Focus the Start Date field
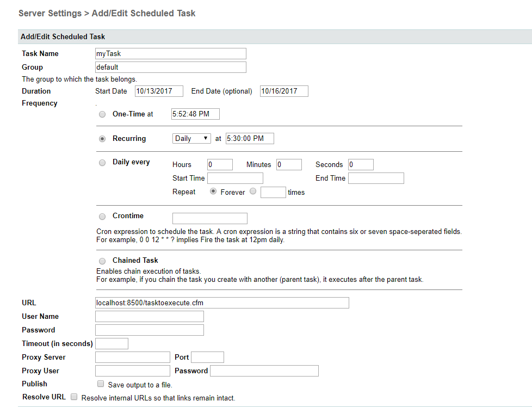The image size is (532, 407). click(x=159, y=91)
